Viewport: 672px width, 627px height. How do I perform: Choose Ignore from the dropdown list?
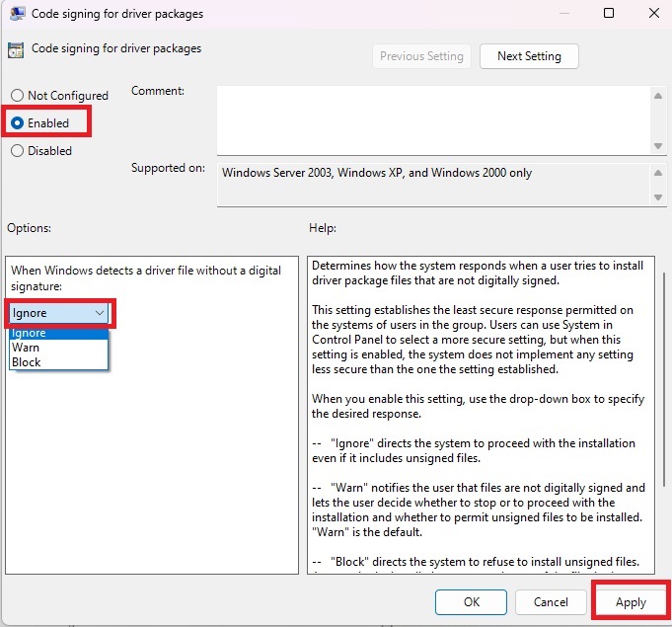point(59,333)
